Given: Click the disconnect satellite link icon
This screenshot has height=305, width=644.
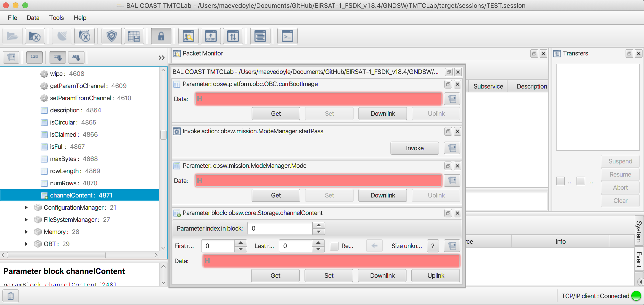Looking at the screenshot, I should pos(85,36).
